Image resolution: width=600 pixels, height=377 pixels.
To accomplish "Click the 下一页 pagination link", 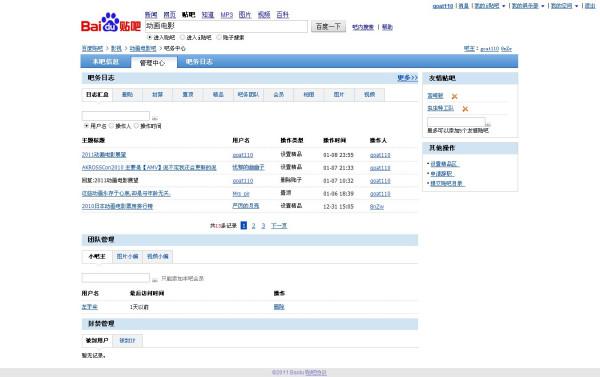I will [279, 226].
